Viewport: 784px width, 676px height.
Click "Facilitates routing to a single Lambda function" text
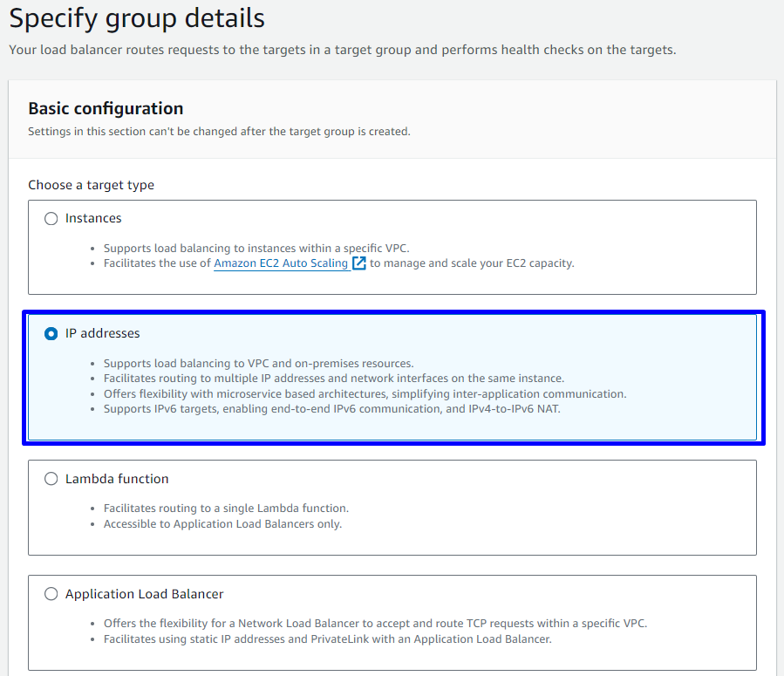tap(226, 509)
